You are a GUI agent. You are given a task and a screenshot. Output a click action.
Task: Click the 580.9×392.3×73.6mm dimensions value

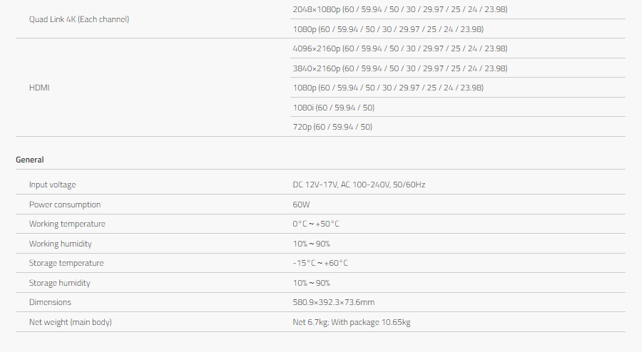tap(333, 302)
